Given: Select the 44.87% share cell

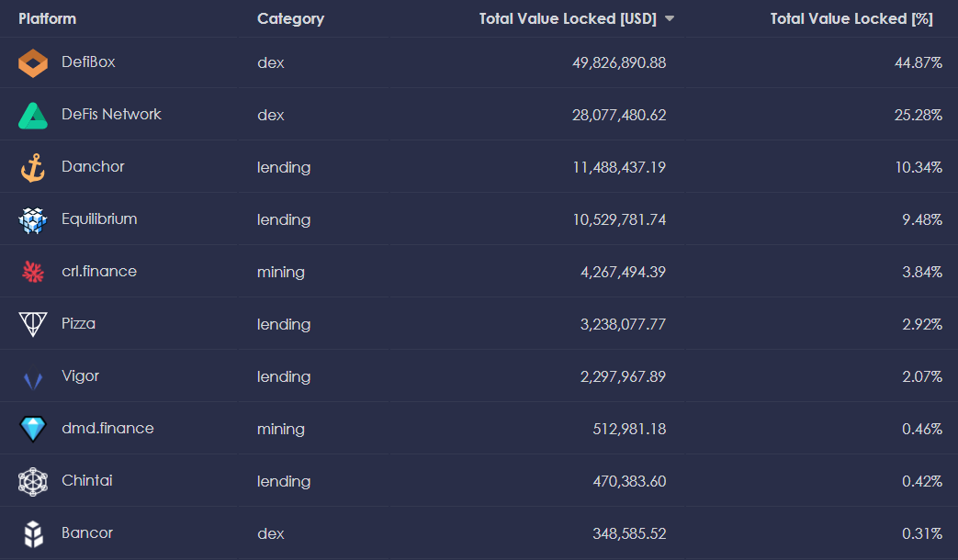Looking at the screenshot, I should (919, 63).
